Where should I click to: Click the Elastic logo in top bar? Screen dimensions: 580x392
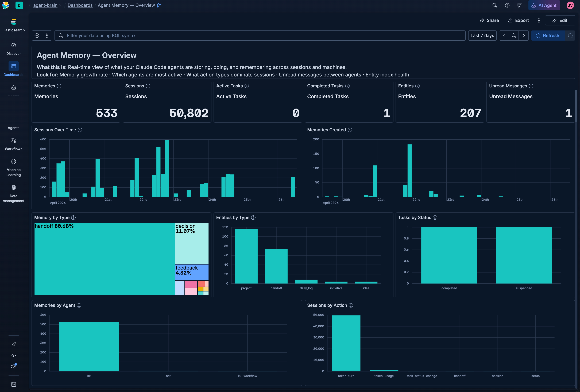(x=6, y=5)
